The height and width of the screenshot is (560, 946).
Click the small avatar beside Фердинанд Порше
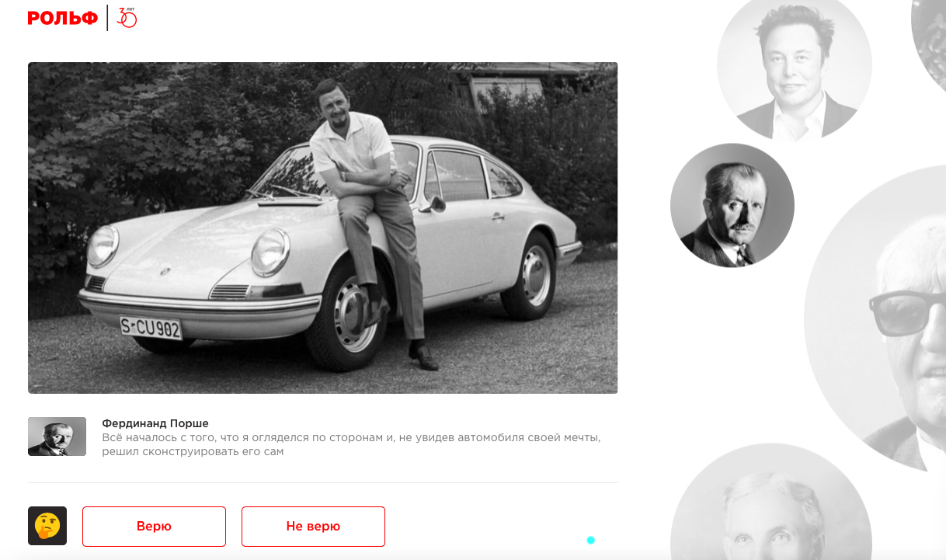click(57, 437)
